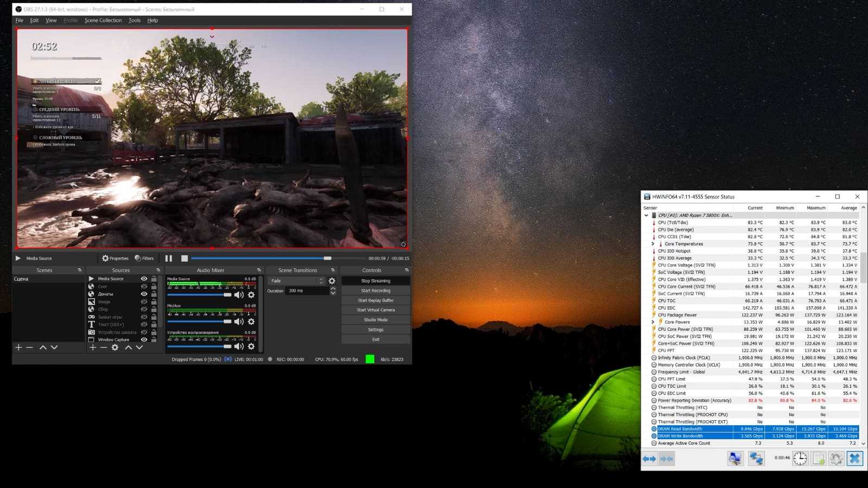
Task: Open Filters for the media source
Action: click(x=144, y=259)
